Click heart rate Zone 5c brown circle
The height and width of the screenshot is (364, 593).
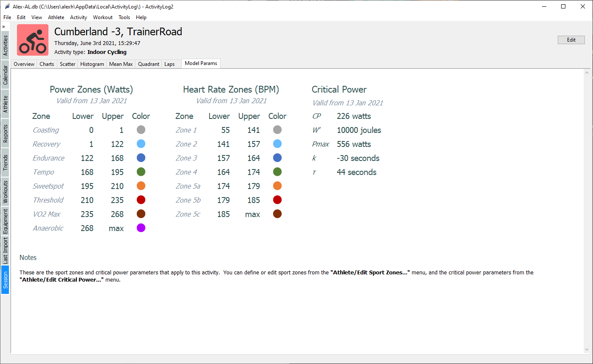277,214
